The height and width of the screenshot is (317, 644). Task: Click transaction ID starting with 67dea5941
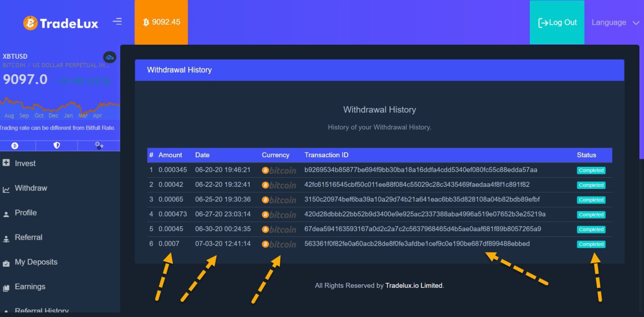click(x=423, y=229)
